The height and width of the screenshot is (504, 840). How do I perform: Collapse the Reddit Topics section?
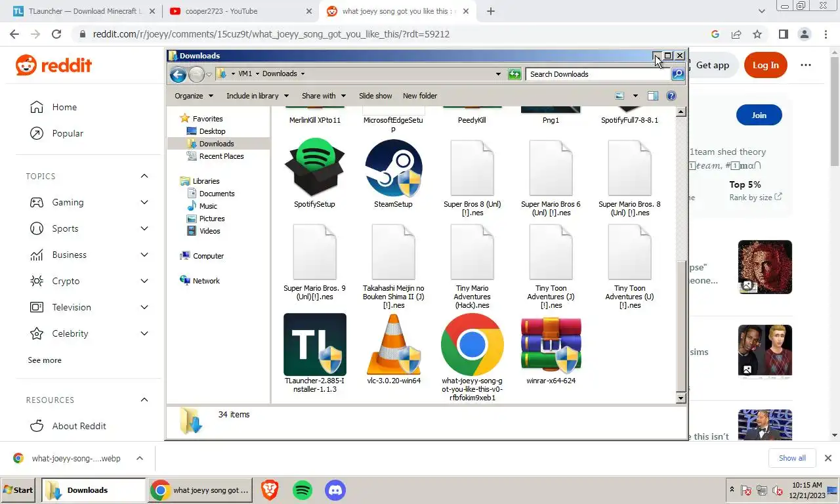pyautogui.click(x=144, y=176)
